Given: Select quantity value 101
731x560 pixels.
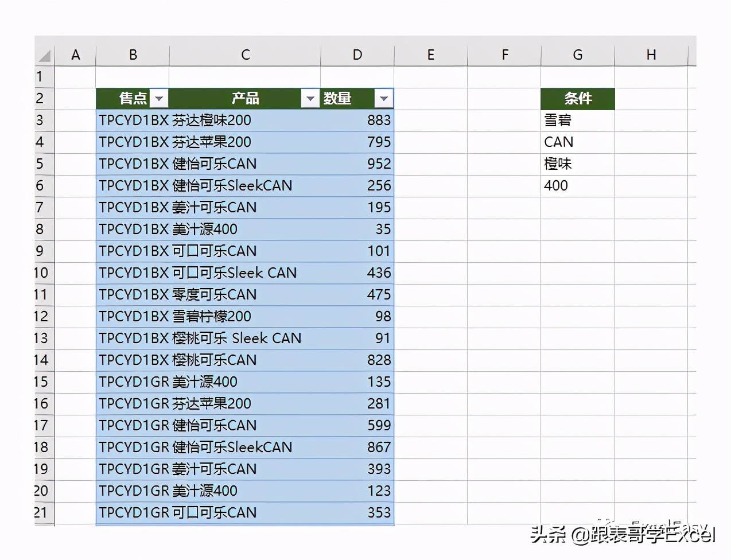Looking at the screenshot, I should coord(357,251).
